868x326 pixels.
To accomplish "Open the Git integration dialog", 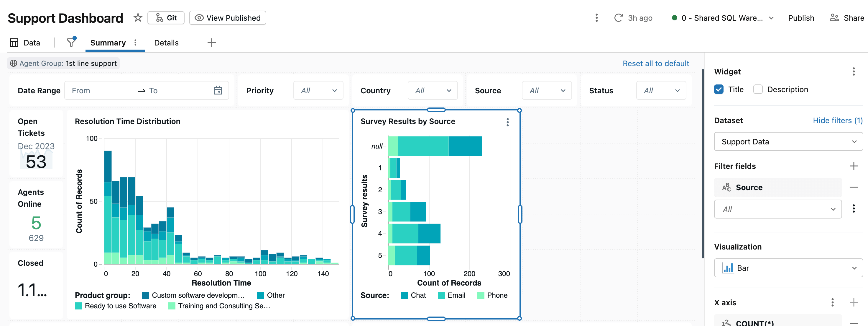I will point(166,17).
